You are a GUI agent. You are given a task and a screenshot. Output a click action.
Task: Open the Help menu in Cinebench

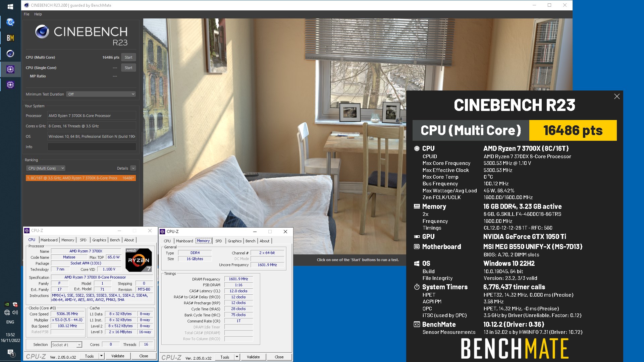click(38, 14)
